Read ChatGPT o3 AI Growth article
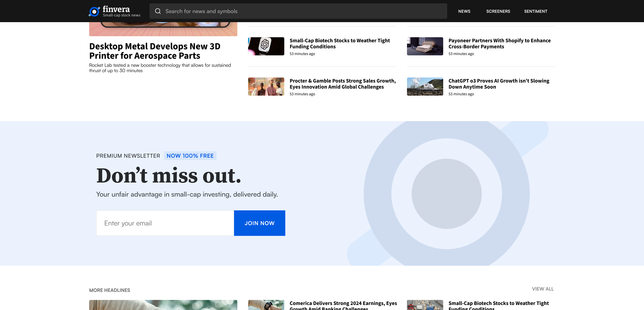The height and width of the screenshot is (310, 644). tap(499, 84)
